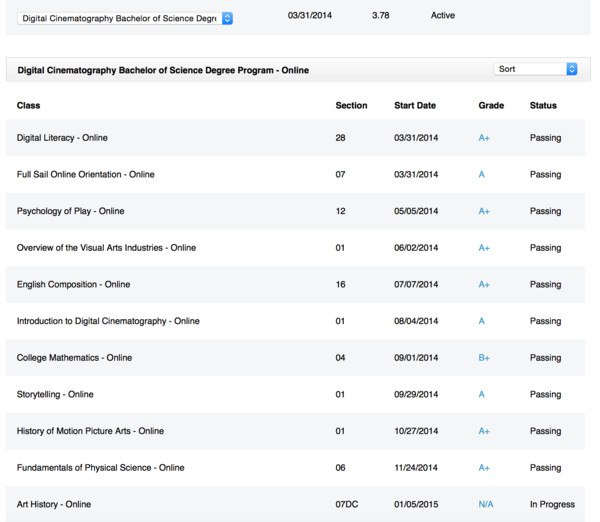Select the Full Sail Online Orientation class name
The width and height of the screenshot is (600, 522).
(x=86, y=175)
